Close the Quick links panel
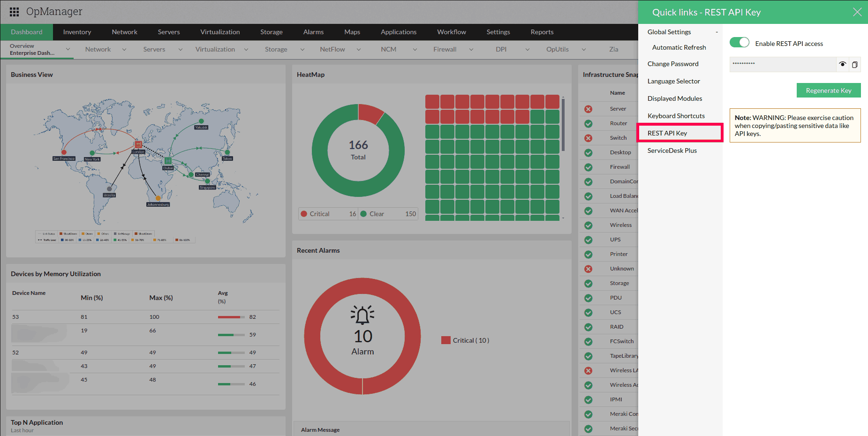Screen dimensions: 868x436 (857, 12)
